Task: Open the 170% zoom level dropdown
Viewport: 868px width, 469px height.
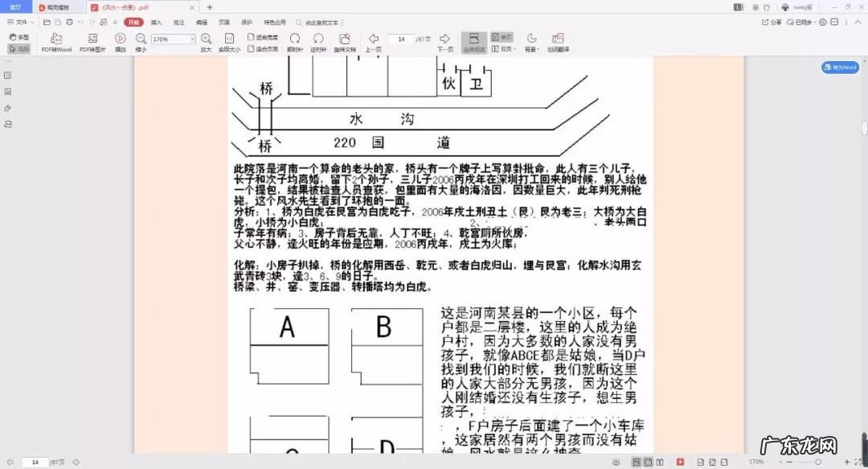Action: click(x=193, y=39)
